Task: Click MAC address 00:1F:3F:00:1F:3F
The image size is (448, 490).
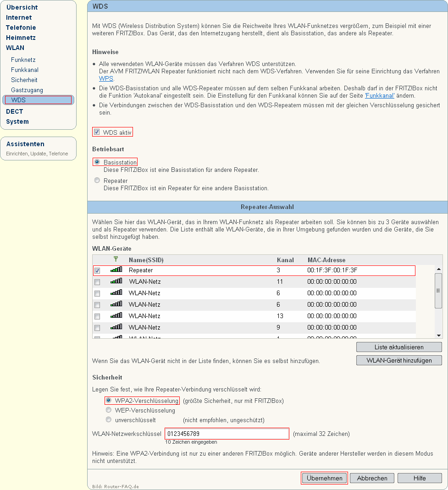Action: click(332, 270)
